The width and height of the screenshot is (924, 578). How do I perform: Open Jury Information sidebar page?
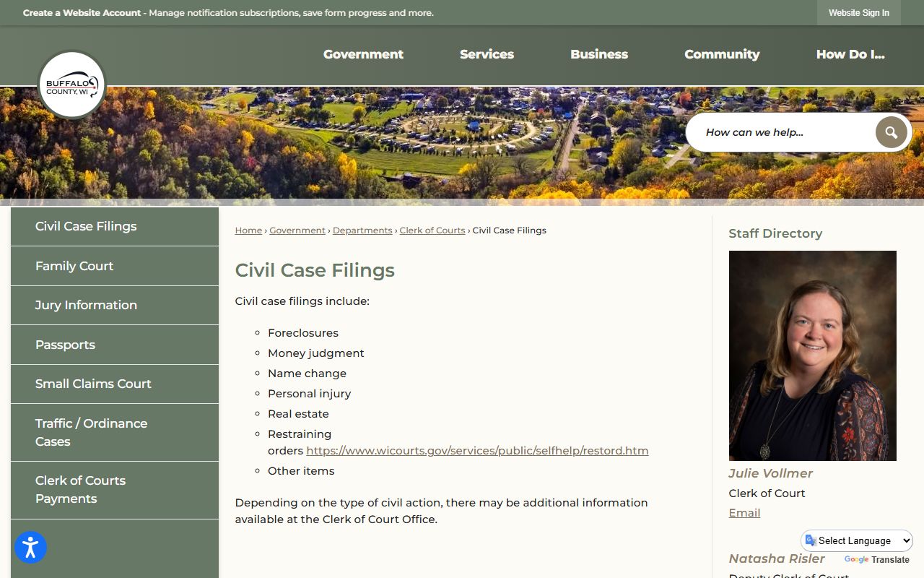(x=115, y=305)
